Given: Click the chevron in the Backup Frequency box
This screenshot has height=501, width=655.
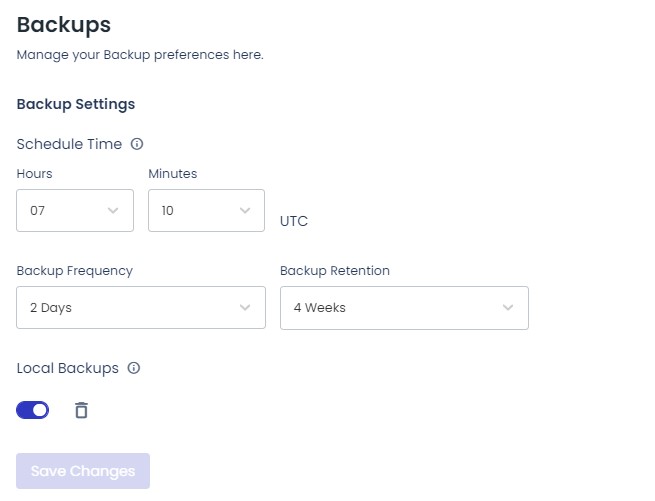Looking at the screenshot, I should click(245, 308).
